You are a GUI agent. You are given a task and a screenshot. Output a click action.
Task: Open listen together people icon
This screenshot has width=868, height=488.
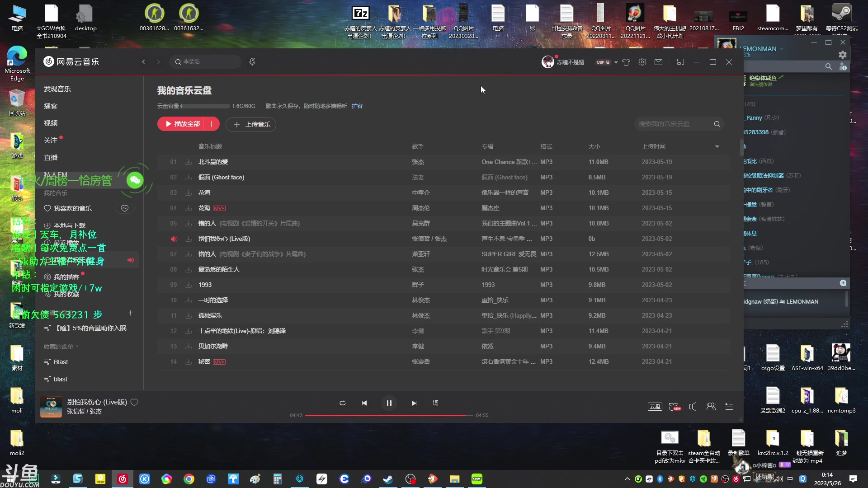711,407
